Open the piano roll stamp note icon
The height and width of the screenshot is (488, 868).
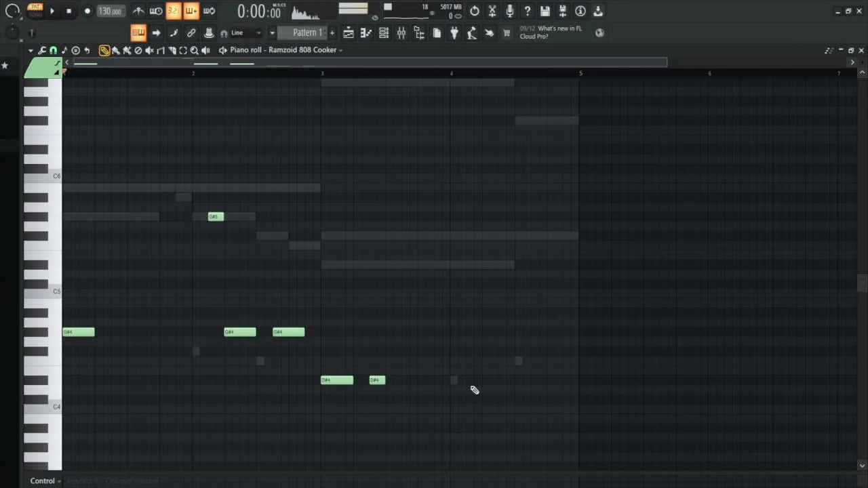(64, 50)
